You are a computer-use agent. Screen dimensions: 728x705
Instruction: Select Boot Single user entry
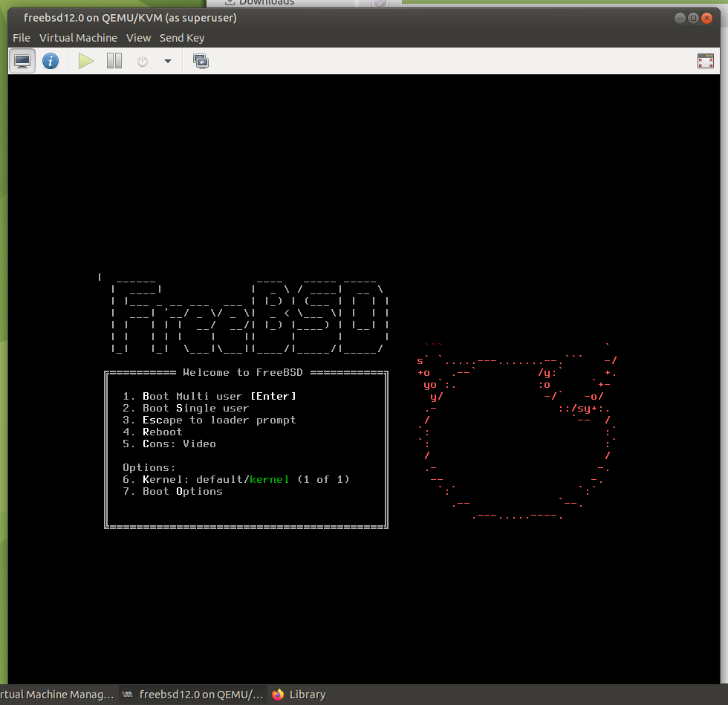pyautogui.click(x=186, y=409)
